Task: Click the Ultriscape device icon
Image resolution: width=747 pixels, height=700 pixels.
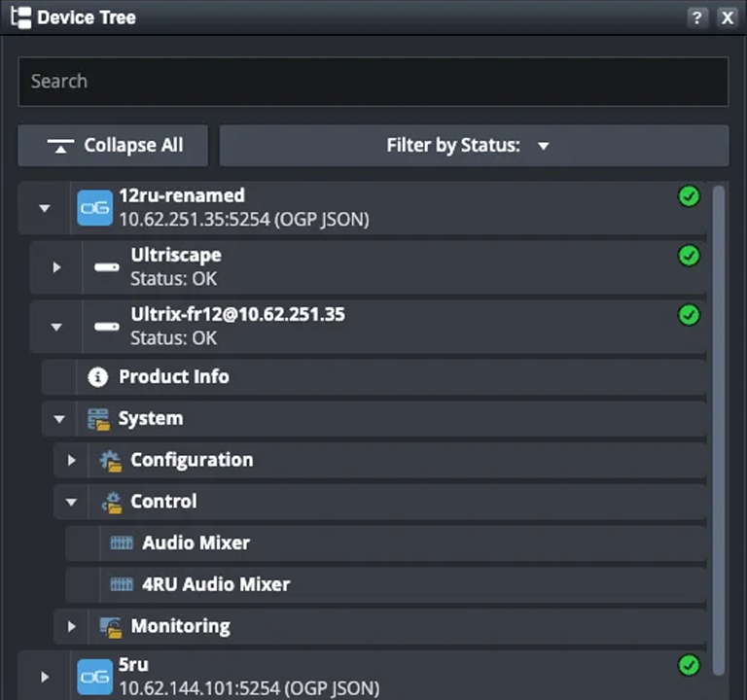Action: point(107,267)
